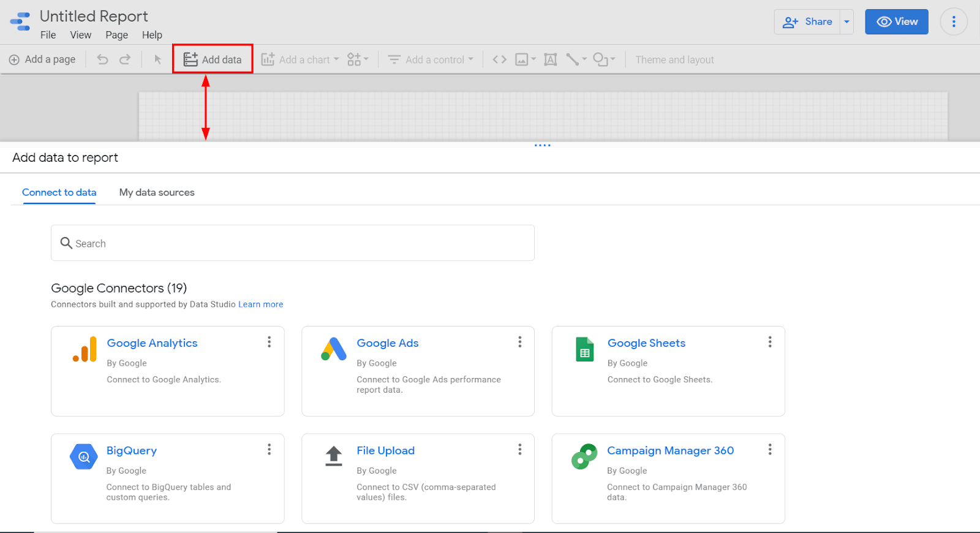The width and height of the screenshot is (980, 533).
Task: Click into the connector Search field
Action: [293, 243]
